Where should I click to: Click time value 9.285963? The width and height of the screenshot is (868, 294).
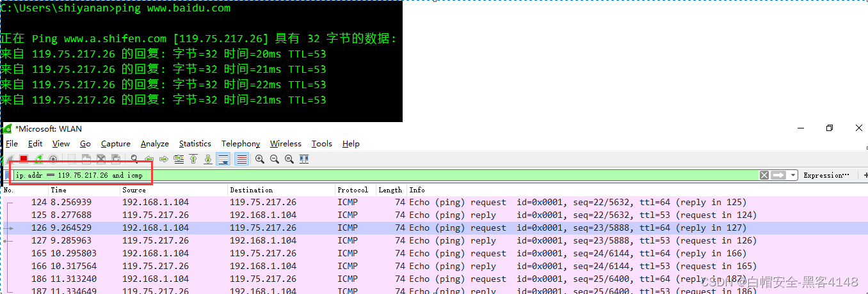71,240
